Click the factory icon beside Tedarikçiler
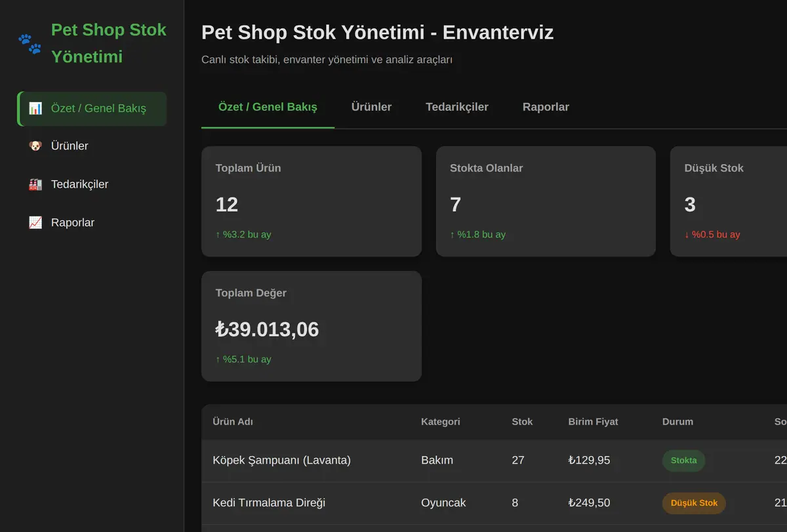The image size is (787, 532). [x=35, y=184]
